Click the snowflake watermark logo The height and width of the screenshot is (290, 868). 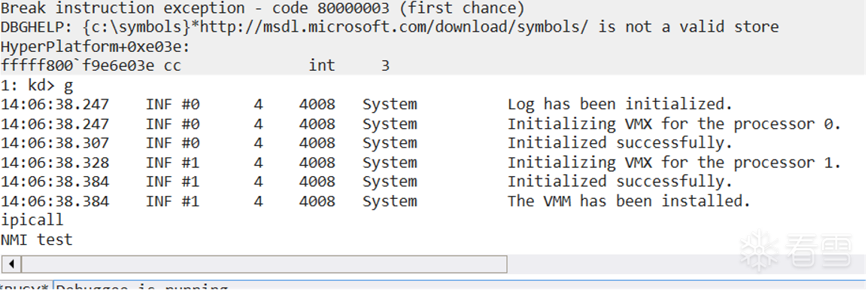760,251
